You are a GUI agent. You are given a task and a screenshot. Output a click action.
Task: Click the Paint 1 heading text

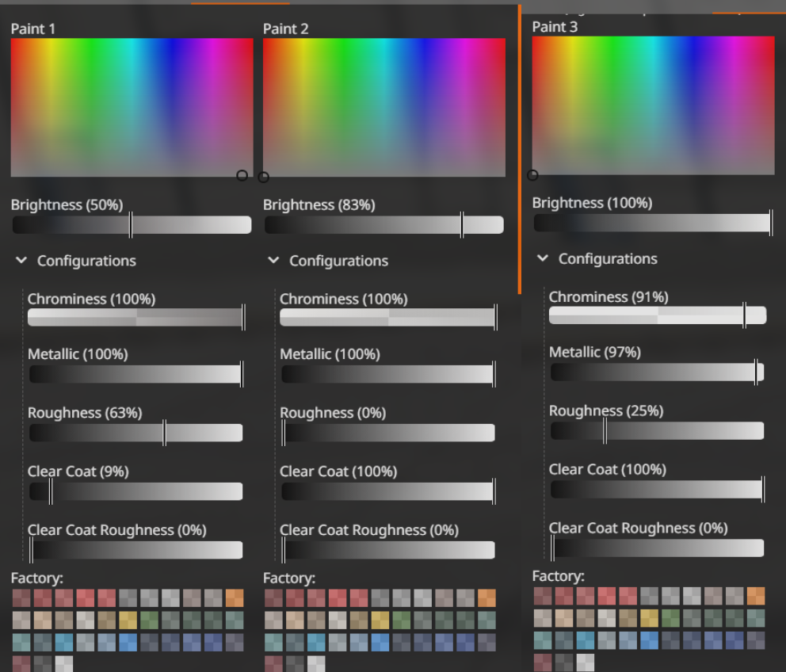(x=33, y=29)
